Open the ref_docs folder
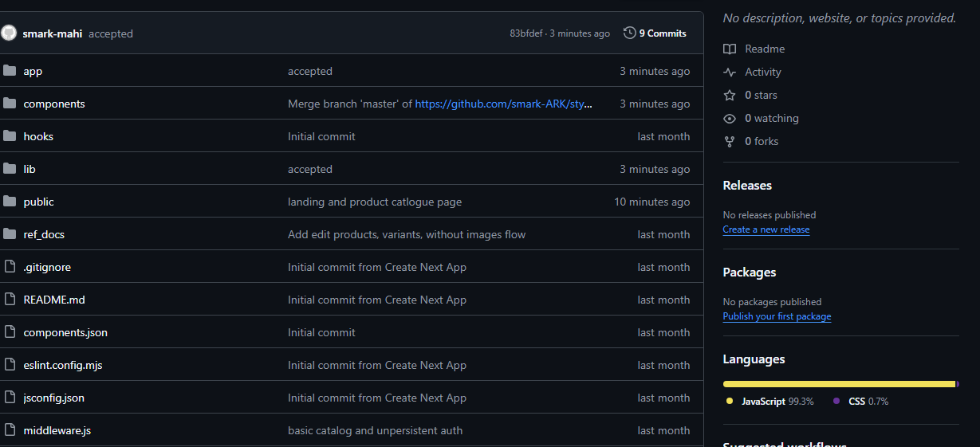This screenshot has height=447, width=980. pos(44,234)
